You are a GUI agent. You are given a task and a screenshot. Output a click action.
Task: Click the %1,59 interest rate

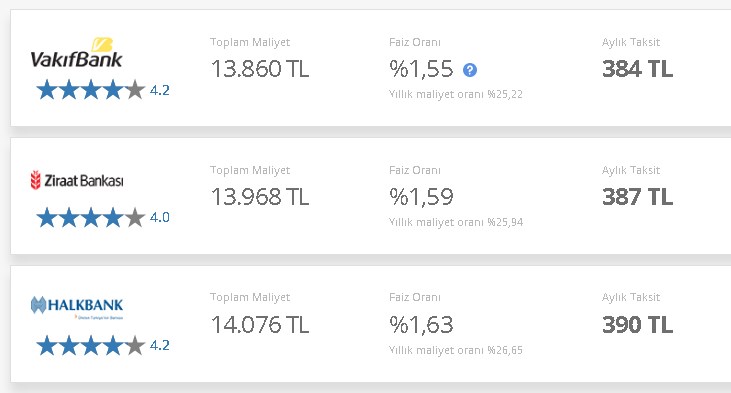click(421, 197)
